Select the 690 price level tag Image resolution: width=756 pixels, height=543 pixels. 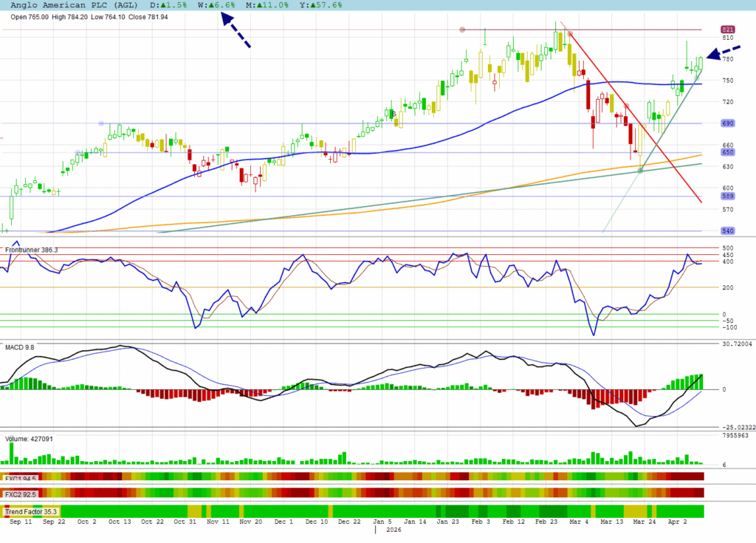[727, 123]
